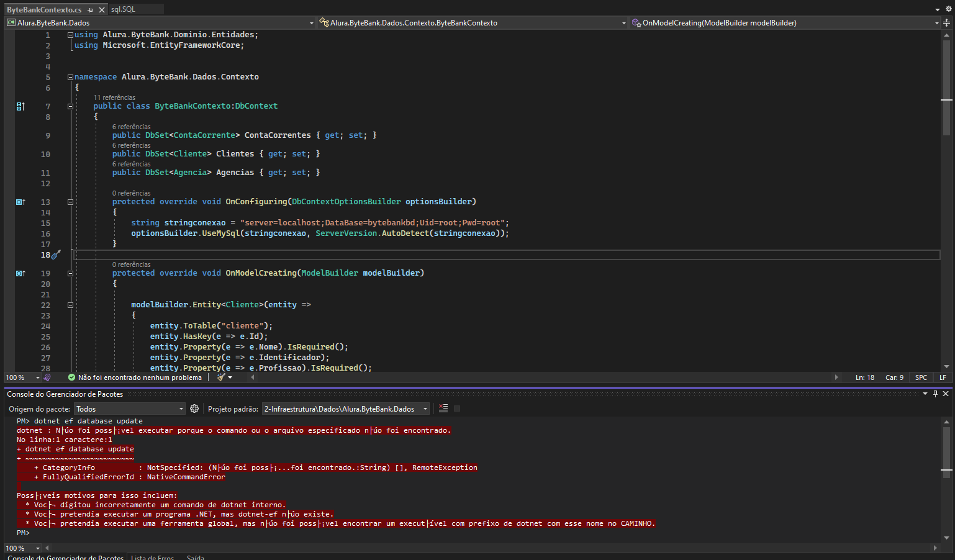The image size is (955, 560).
Task: Switch to the 'Saída' tab
Action: [196, 557]
